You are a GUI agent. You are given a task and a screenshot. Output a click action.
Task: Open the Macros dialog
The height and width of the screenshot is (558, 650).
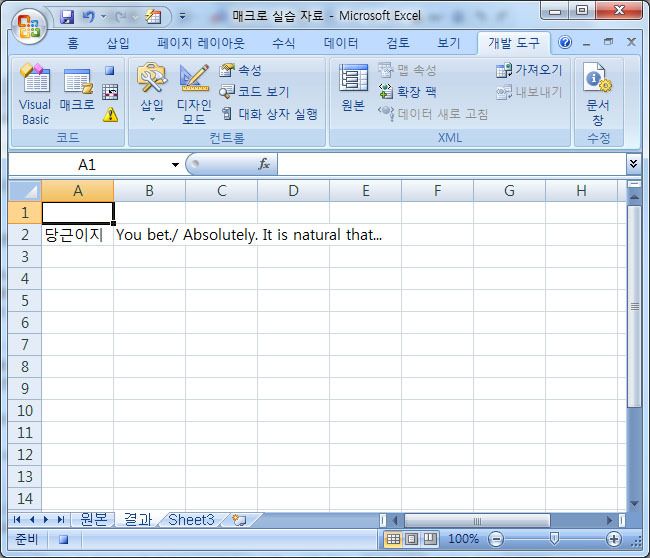(x=77, y=90)
